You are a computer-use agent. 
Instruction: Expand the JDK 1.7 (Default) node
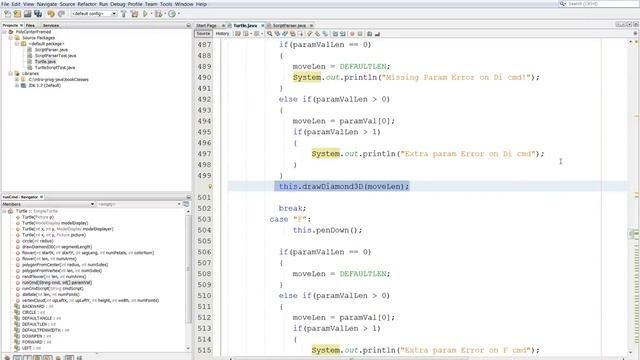point(17,86)
